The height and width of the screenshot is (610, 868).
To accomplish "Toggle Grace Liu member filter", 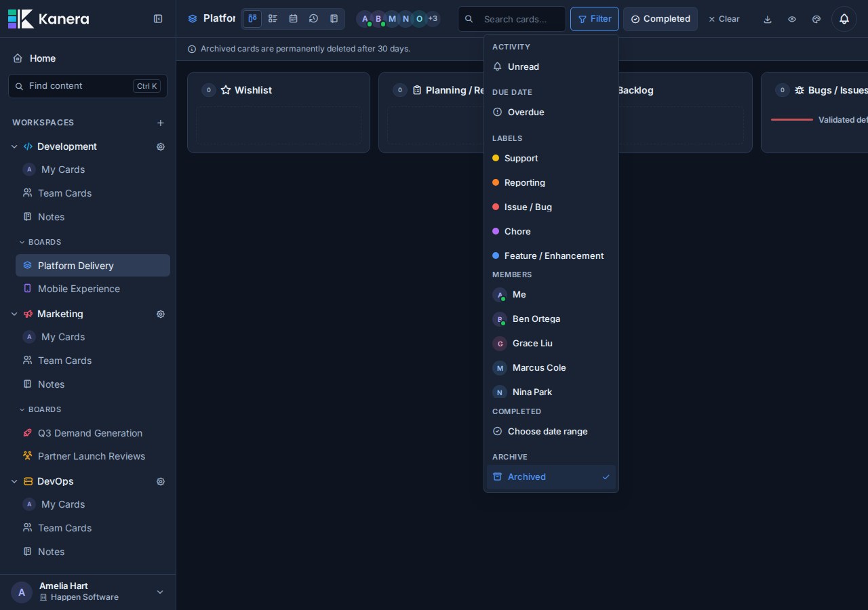I will 551,343.
